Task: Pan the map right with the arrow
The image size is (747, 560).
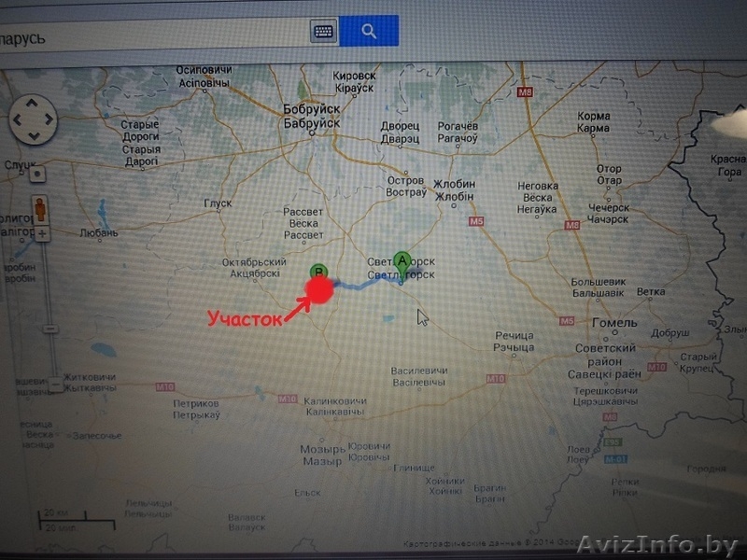Action: click(x=49, y=119)
